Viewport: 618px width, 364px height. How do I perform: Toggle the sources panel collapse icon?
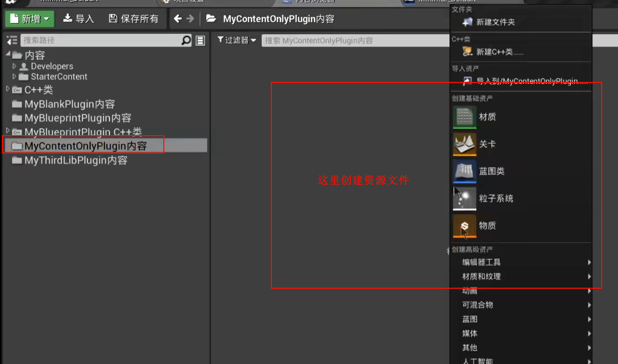12,40
